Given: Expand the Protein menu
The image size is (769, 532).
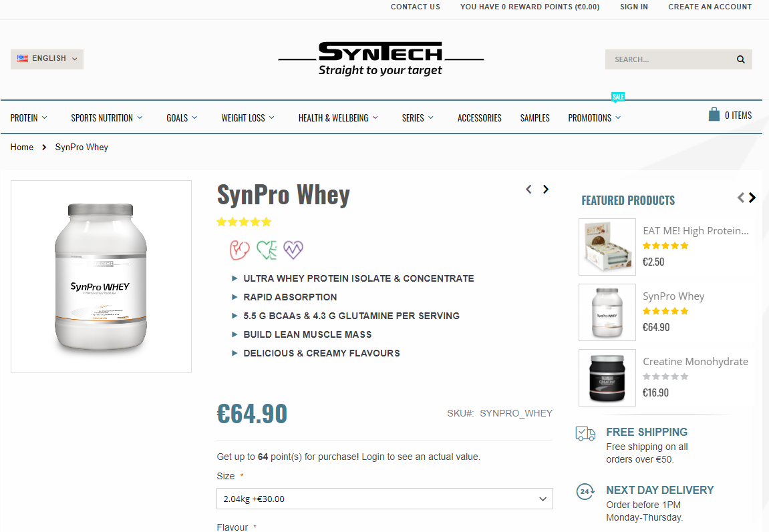Looking at the screenshot, I should 29,118.
